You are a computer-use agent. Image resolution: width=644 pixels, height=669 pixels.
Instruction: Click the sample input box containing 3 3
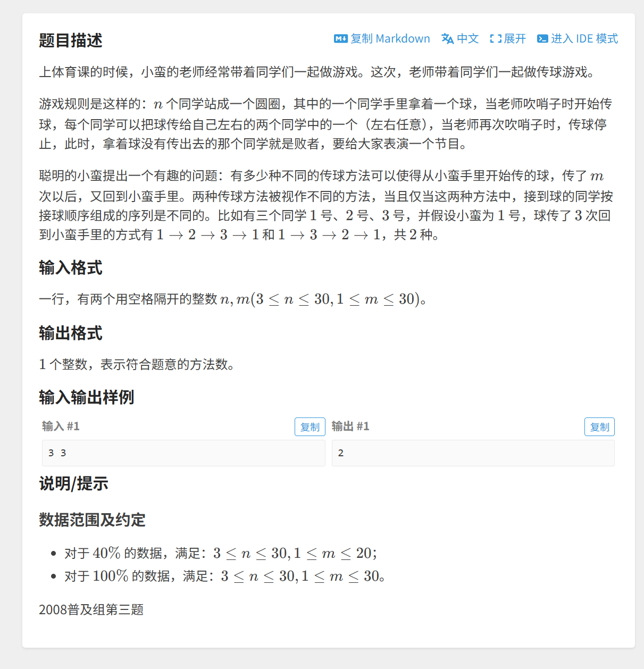(x=183, y=453)
